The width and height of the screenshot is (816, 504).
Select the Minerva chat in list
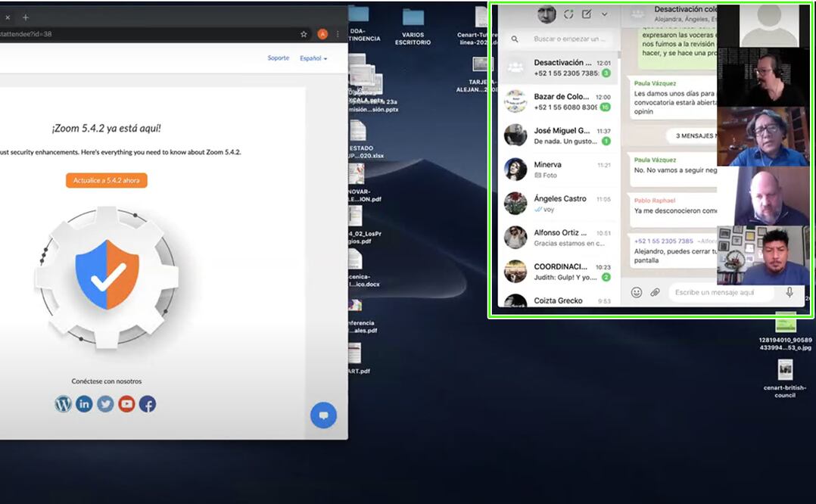click(x=560, y=169)
